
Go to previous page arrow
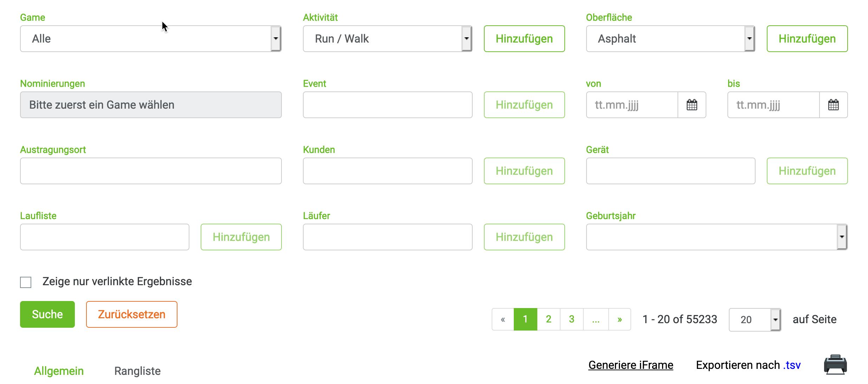point(503,319)
